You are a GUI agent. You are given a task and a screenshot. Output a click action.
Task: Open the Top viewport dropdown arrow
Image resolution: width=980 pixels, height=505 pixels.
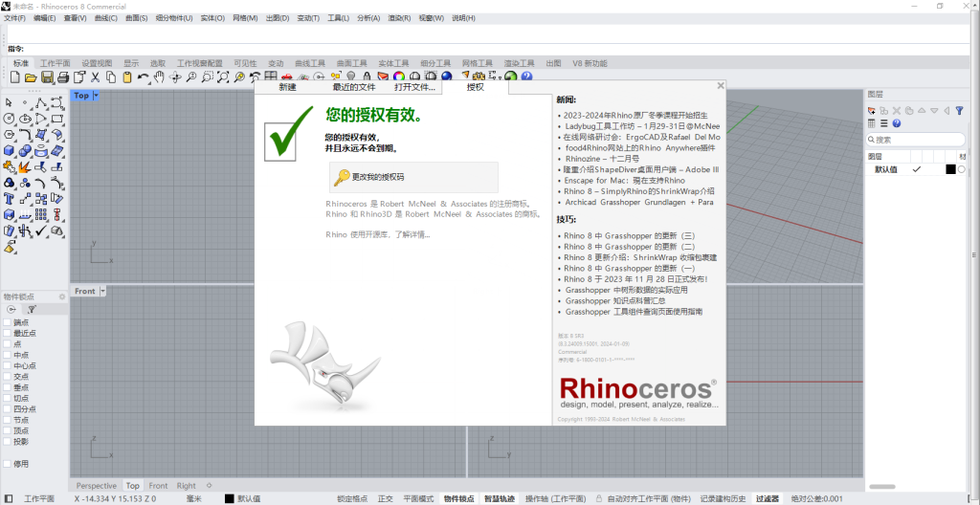coord(96,96)
